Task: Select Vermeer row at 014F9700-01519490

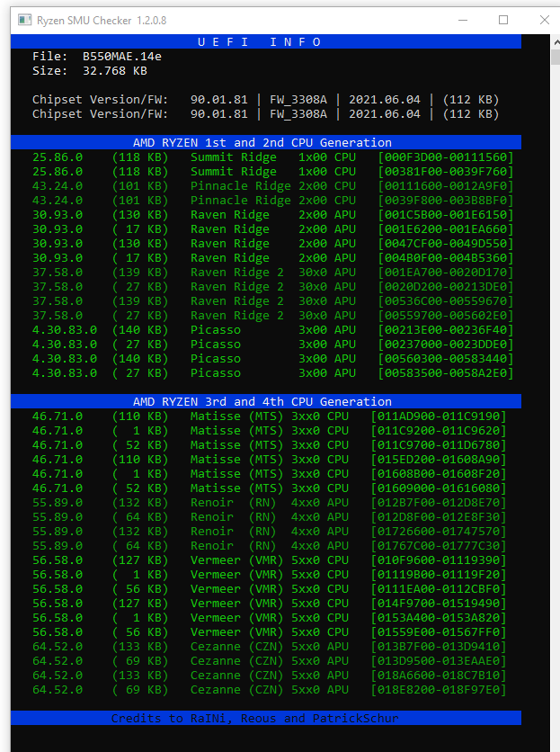Action: coord(270,604)
